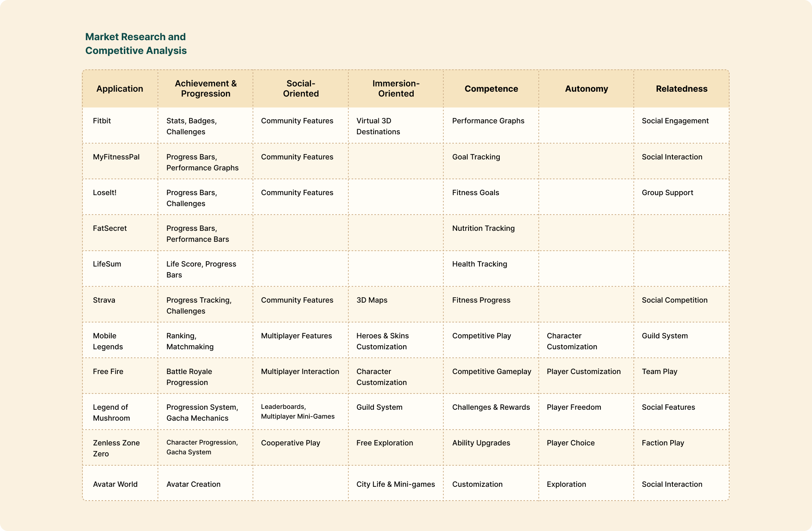Select the 'Competence' column header

pyautogui.click(x=491, y=88)
